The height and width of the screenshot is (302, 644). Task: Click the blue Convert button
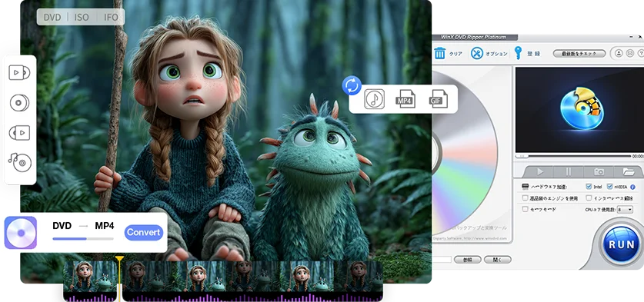(x=143, y=232)
